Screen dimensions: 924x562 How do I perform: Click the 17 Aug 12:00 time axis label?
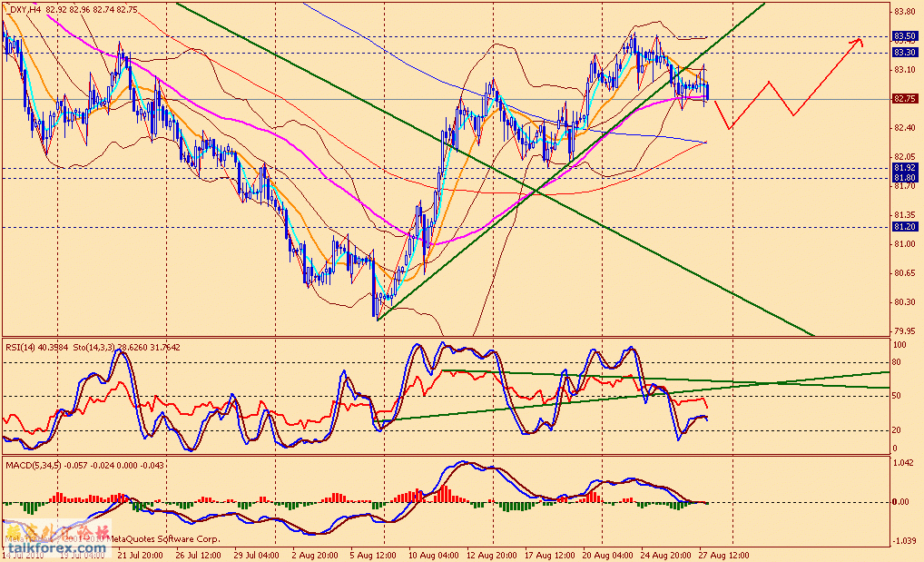(550, 556)
